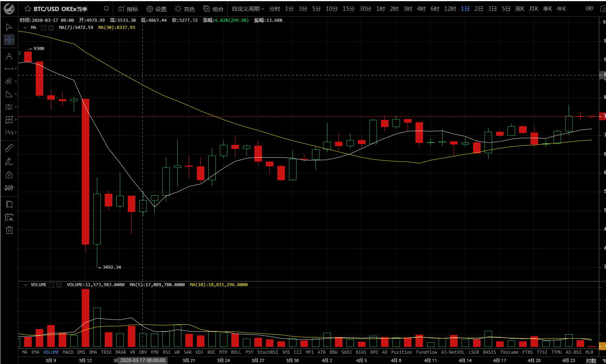The height and width of the screenshot is (364, 606).
Task: Select the parallel channel drawing tool
Action: tap(9, 81)
